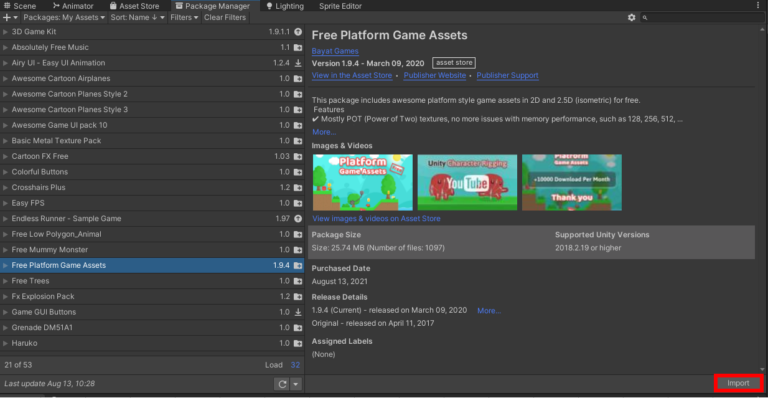Image resolution: width=768 pixels, height=398 pixels.
Task: Open the refresh options dropdown arrow
Action: coord(295,384)
